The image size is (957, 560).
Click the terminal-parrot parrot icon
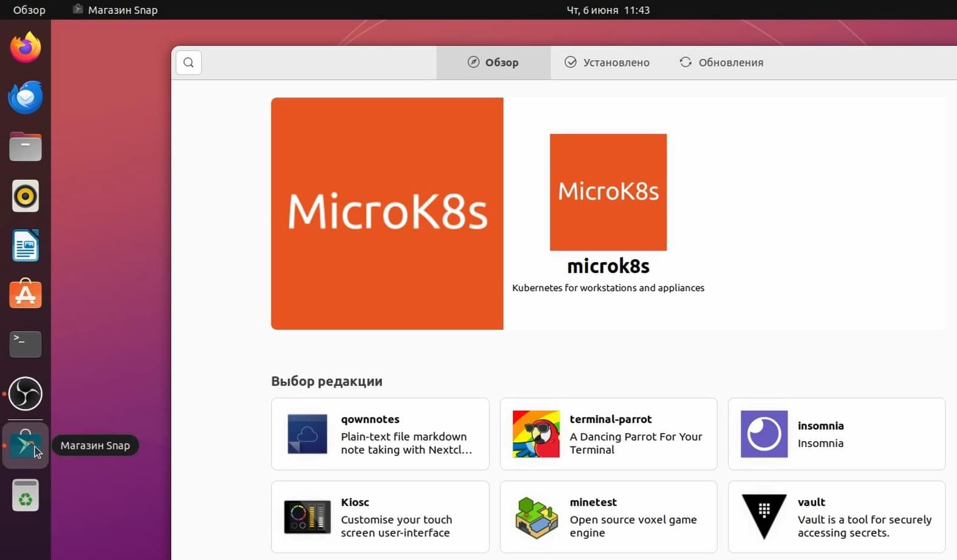click(536, 434)
